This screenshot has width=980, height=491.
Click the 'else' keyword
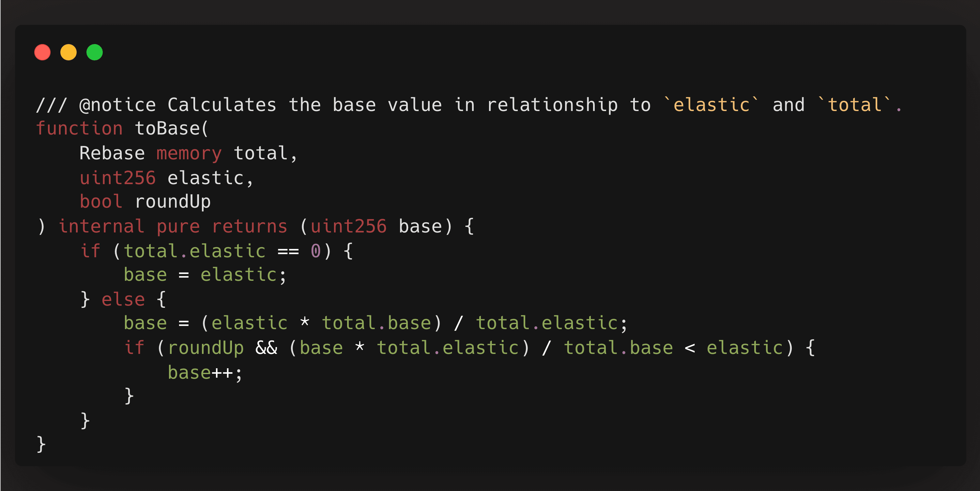(x=123, y=300)
